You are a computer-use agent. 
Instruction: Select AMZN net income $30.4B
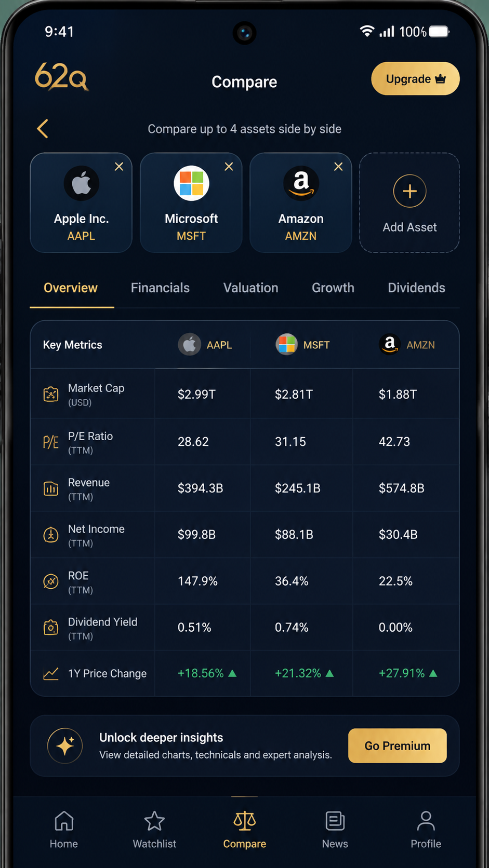click(398, 535)
